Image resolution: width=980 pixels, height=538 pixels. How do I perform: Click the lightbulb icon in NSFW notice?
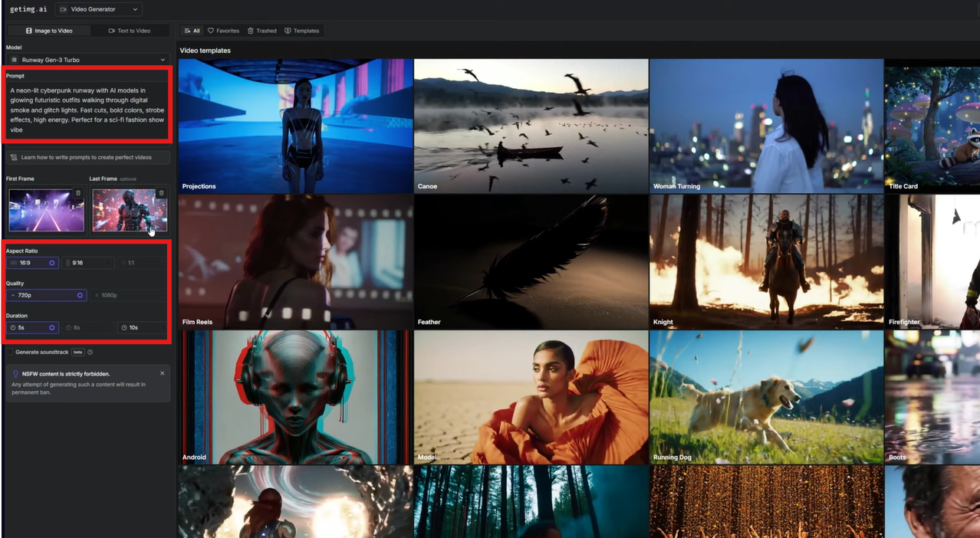pos(15,374)
